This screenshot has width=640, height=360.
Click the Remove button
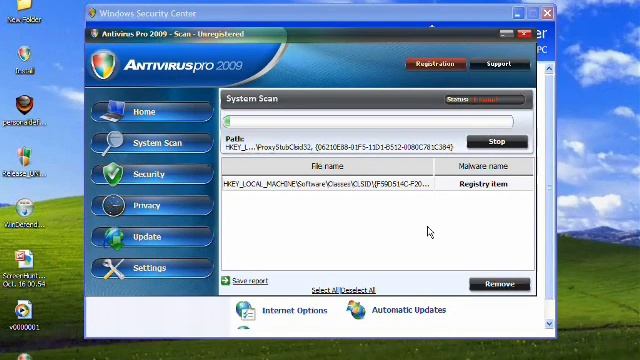pos(500,284)
